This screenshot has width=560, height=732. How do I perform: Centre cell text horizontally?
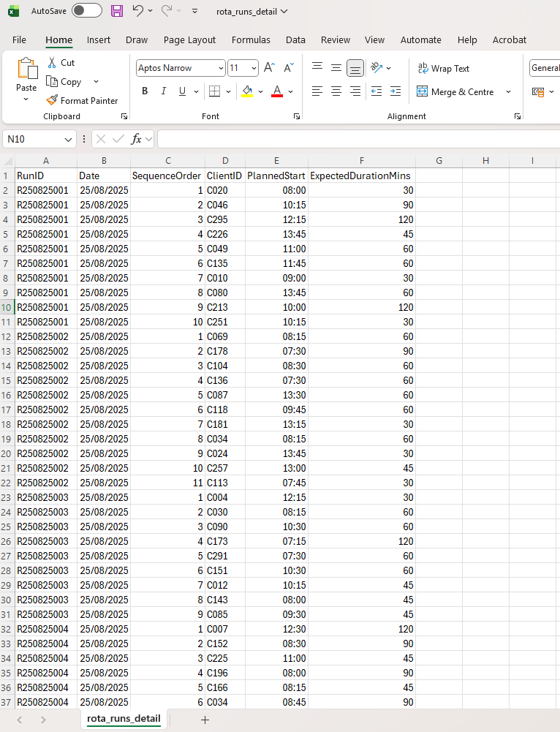click(x=336, y=91)
